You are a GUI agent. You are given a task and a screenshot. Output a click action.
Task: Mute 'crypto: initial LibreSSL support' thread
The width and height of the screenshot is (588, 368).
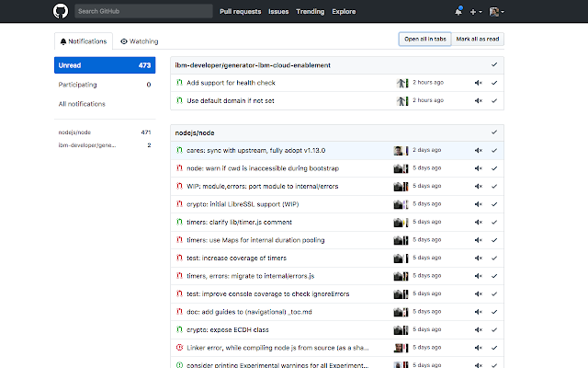pyautogui.click(x=478, y=204)
